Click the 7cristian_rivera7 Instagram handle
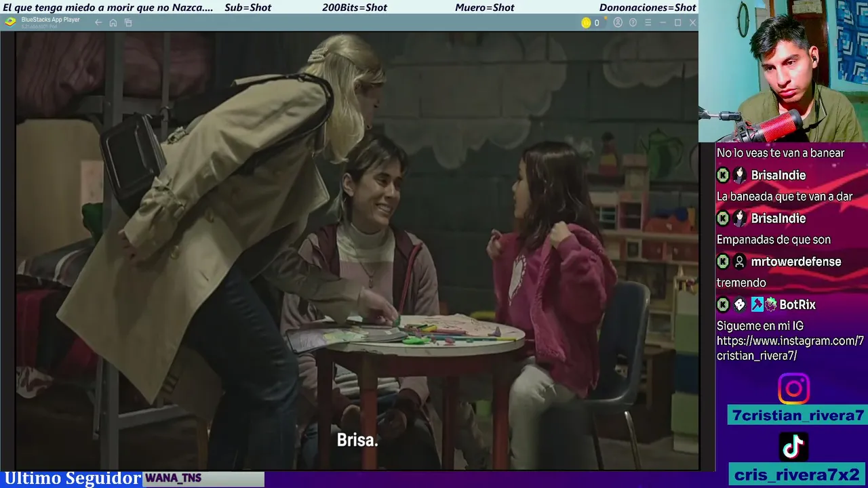Screen dimensions: 868x488 coord(797,415)
